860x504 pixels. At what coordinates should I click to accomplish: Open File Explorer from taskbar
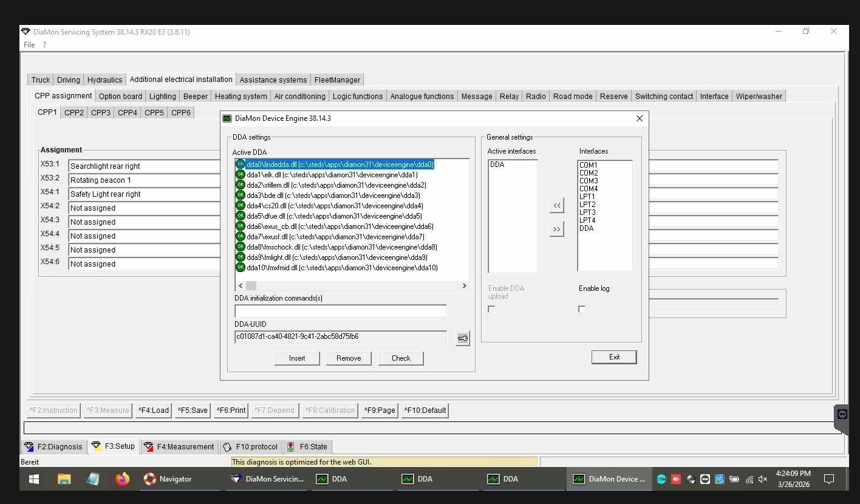(x=64, y=479)
